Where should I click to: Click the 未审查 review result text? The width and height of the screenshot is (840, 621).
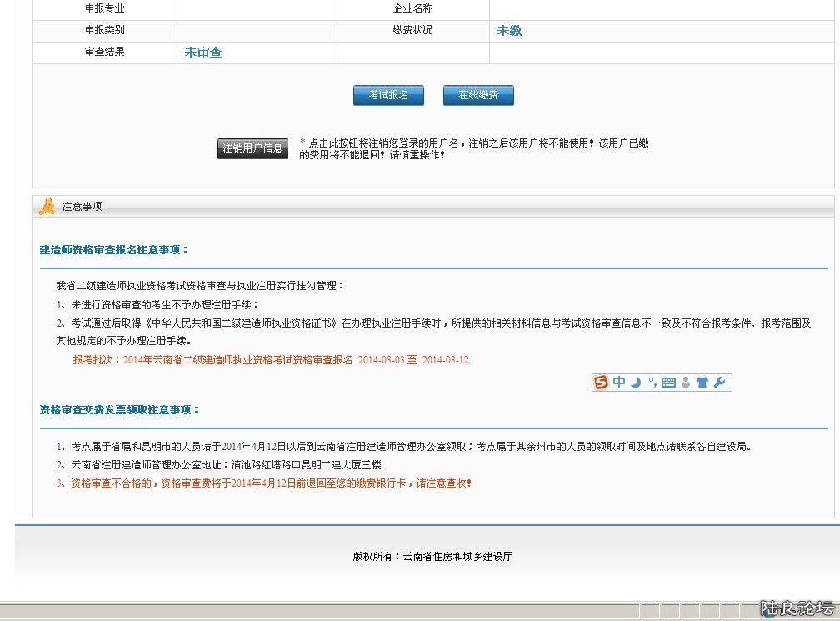click(203, 53)
